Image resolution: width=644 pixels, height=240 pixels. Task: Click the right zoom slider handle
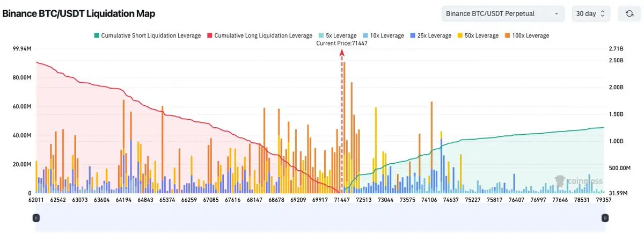pos(605,218)
